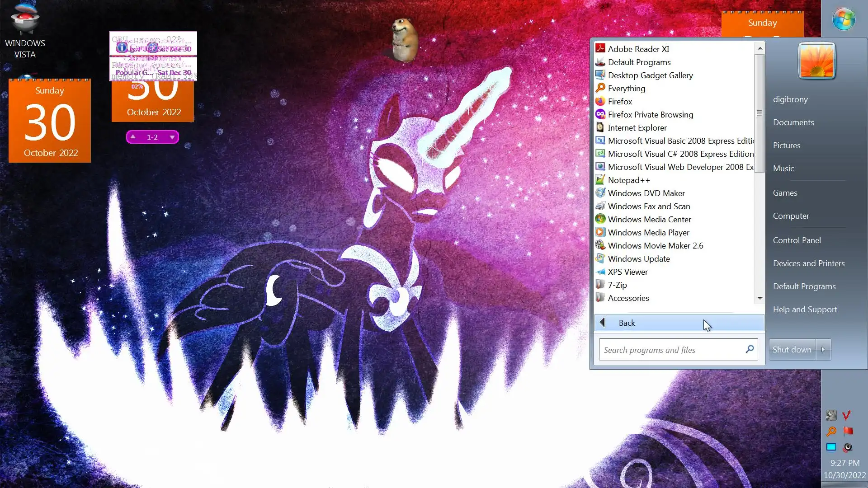Open Notepad++ in the programs list

click(628, 180)
